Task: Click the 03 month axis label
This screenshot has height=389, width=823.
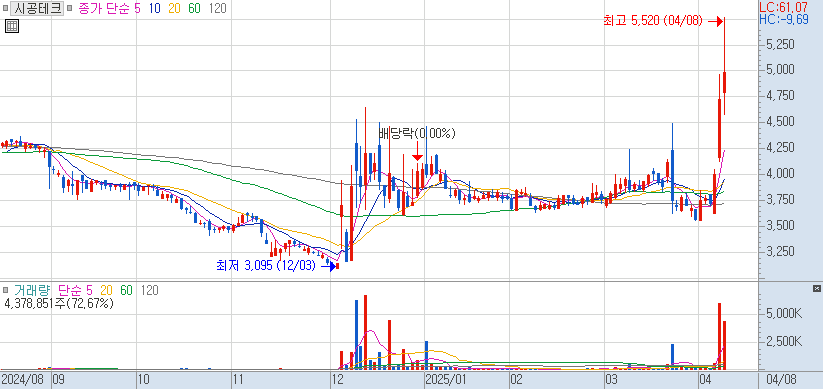Action: tap(611, 379)
